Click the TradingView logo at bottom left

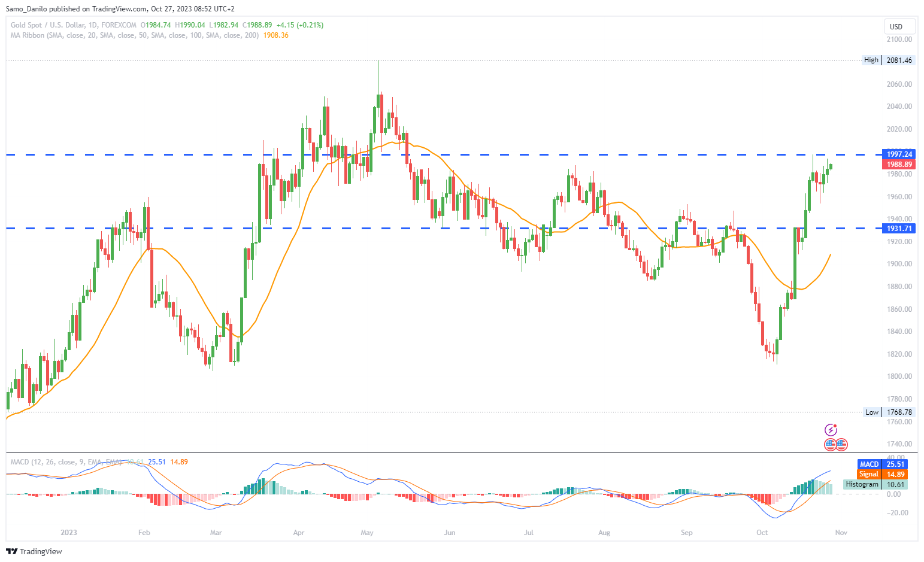tap(34, 551)
